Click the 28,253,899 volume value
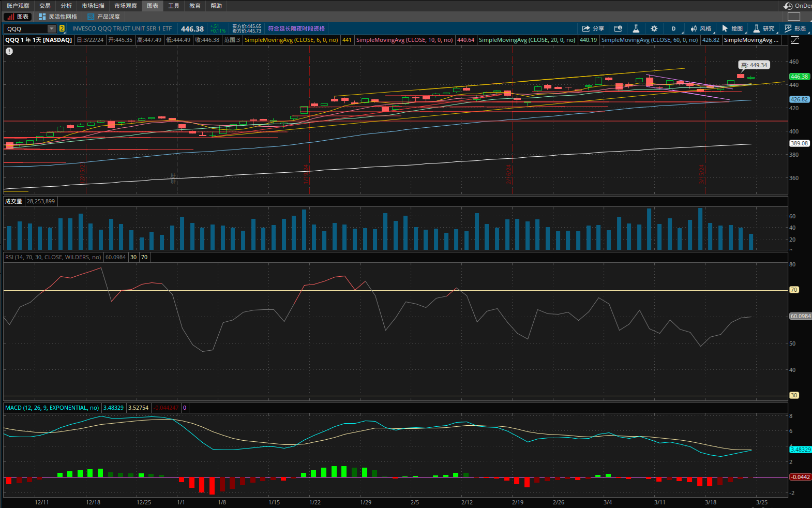The height and width of the screenshot is (508, 812). 41,201
